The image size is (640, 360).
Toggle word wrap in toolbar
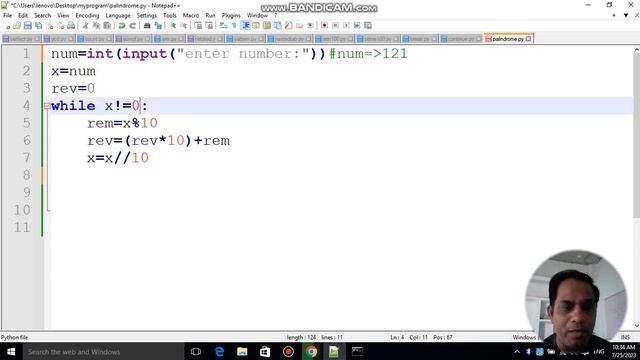[x=223, y=25]
